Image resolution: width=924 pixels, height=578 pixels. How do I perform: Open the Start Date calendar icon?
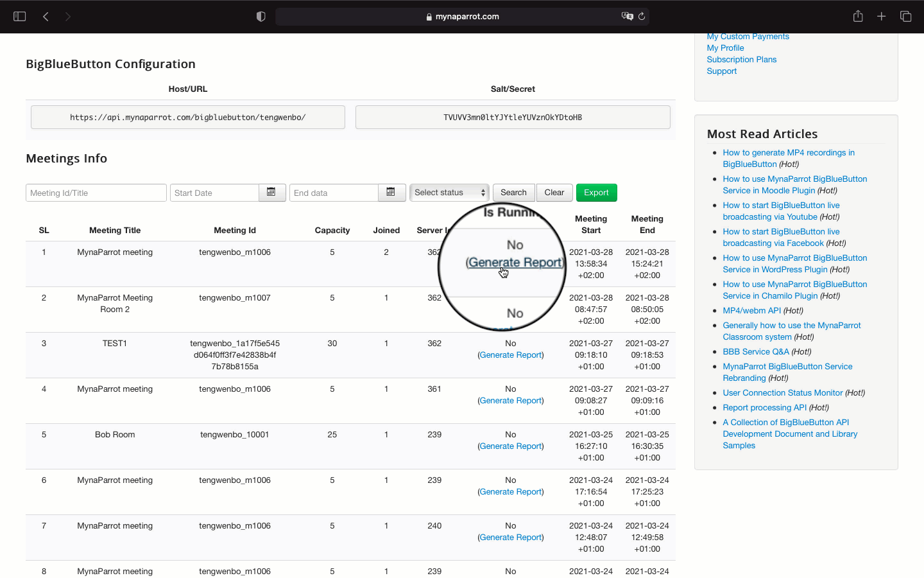[x=272, y=193]
